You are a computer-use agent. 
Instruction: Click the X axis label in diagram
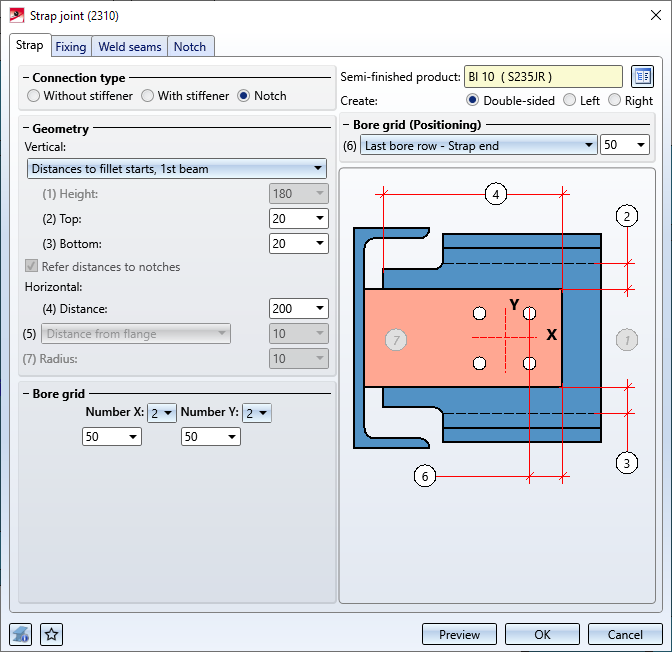click(552, 334)
